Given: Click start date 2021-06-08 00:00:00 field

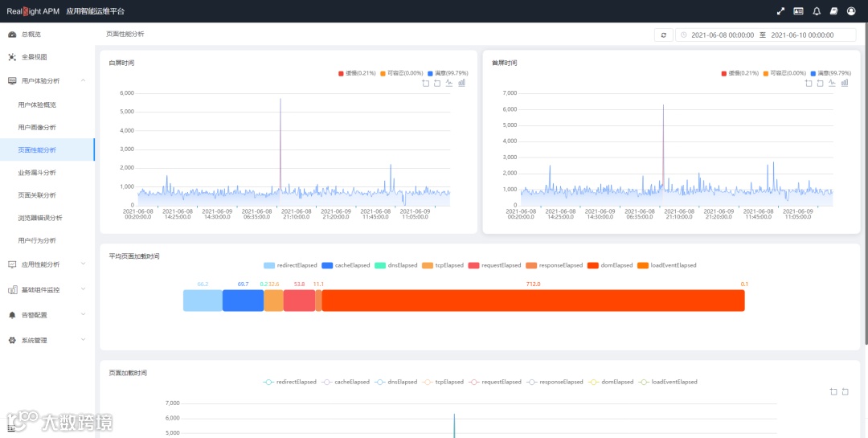Looking at the screenshot, I should click(x=723, y=35).
